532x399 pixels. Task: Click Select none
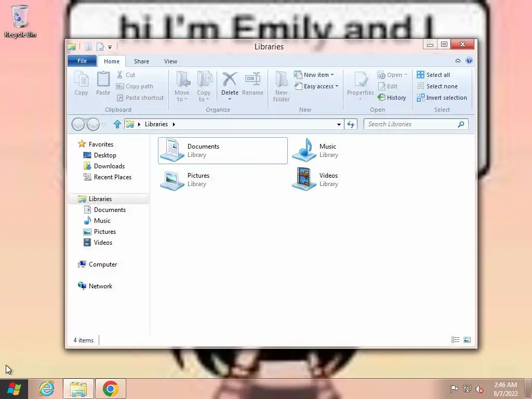(437, 86)
